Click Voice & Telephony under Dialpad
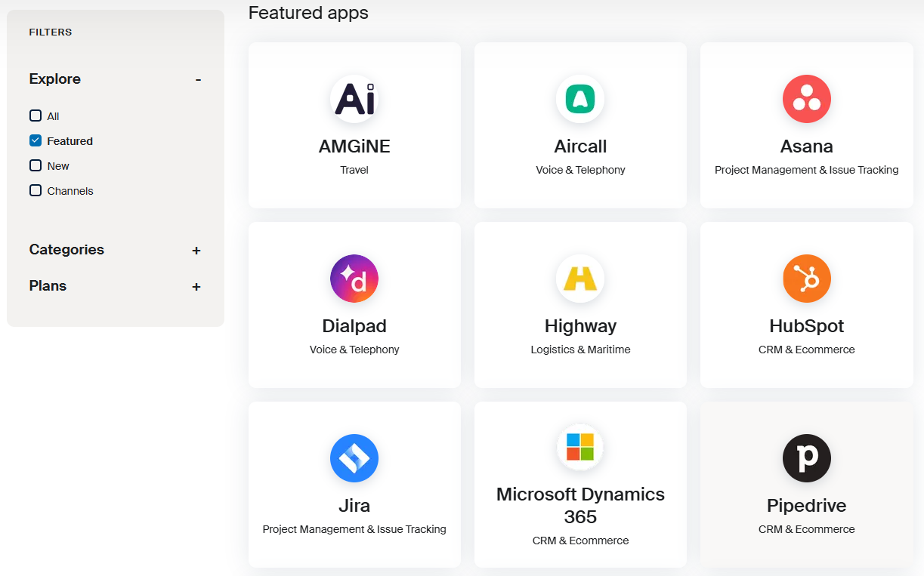Viewport: 924px width, 576px height. (x=354, y=350)
